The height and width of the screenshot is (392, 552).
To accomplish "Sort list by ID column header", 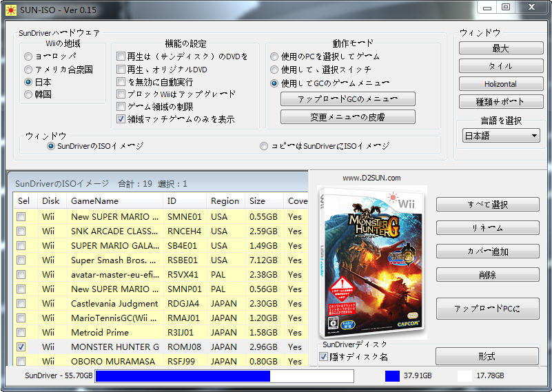I will [185, 201].
